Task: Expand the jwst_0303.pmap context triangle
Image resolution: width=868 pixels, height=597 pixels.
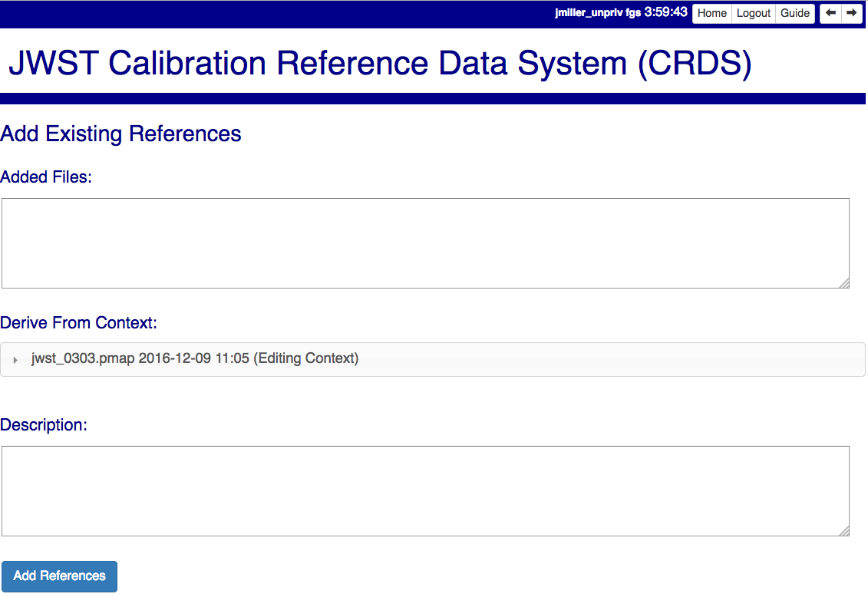Action: point(15,360)
